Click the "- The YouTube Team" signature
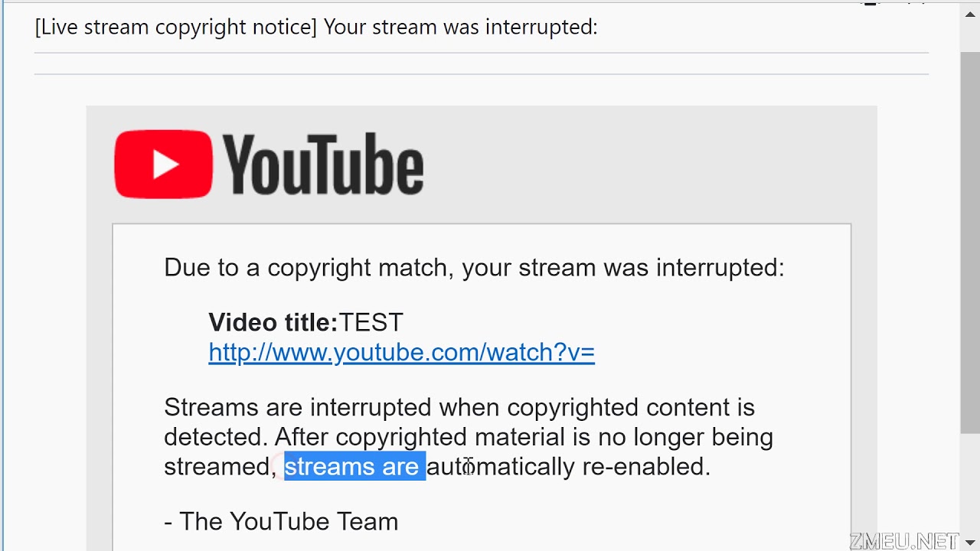 [x=281, y=521]
